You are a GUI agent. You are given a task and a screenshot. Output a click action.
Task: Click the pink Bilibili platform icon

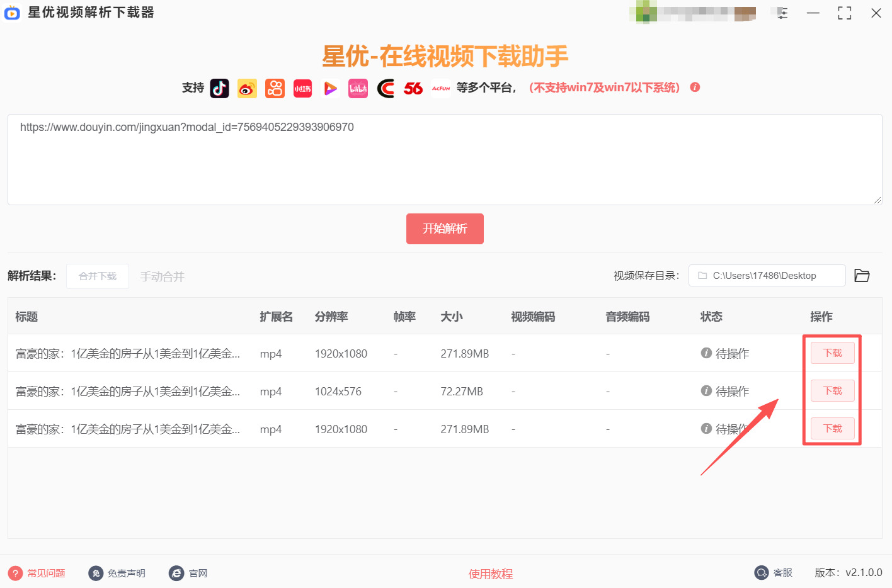click(x=358, y=88)
